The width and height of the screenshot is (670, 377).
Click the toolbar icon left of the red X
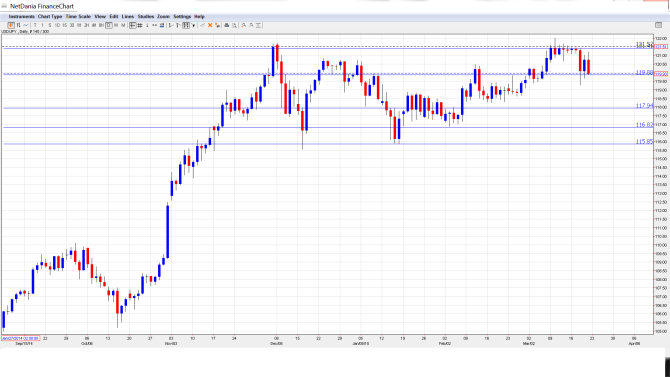[203, 25]
